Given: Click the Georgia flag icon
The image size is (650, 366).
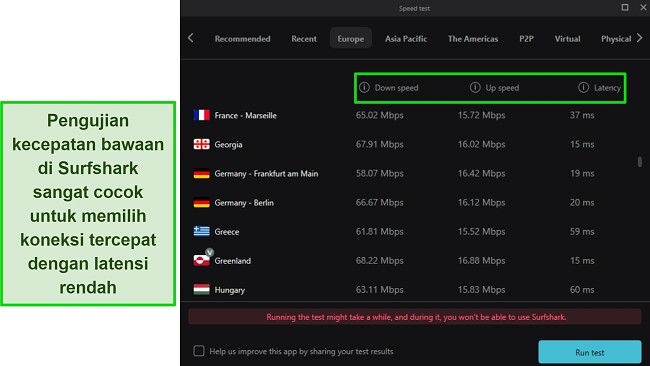Looking at the screenshot, I should 201,144.
